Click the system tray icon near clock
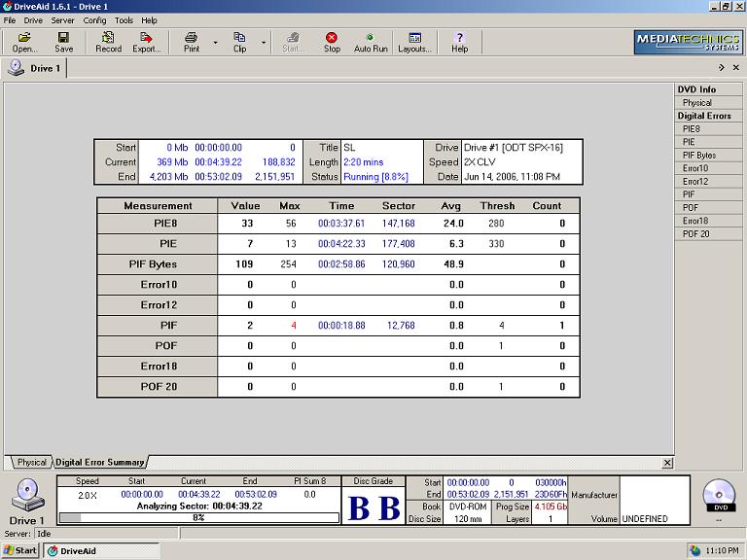747x560 pixels. (x=695, y=550)
